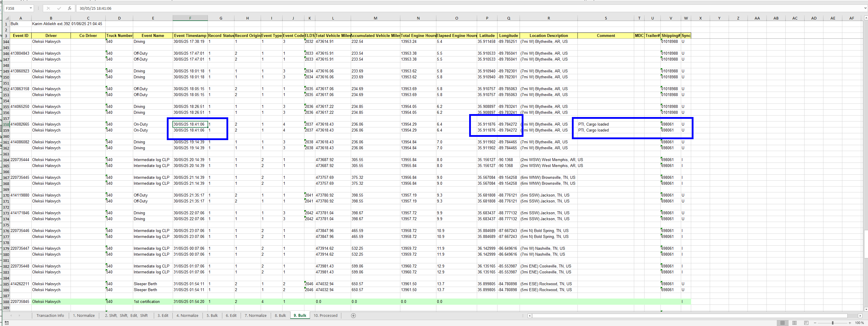Open the Name Box dropdown arrow

tap(31, 9)
